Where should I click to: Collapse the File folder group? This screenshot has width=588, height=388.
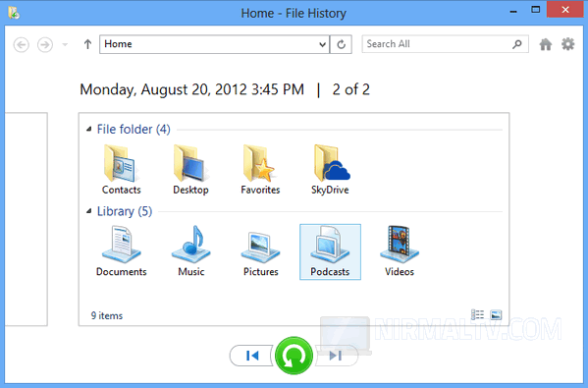point(89,129)
